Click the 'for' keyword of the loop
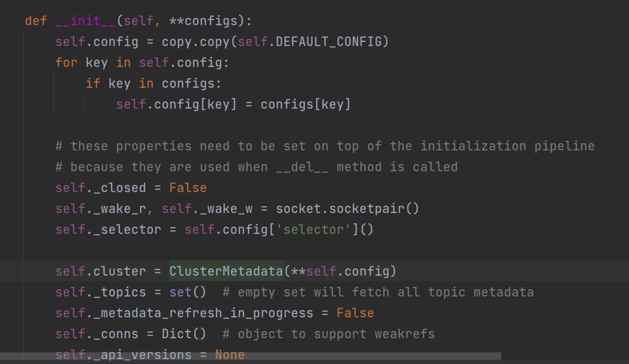The height and width of the screenshot is (364, 629). (67, 63)
